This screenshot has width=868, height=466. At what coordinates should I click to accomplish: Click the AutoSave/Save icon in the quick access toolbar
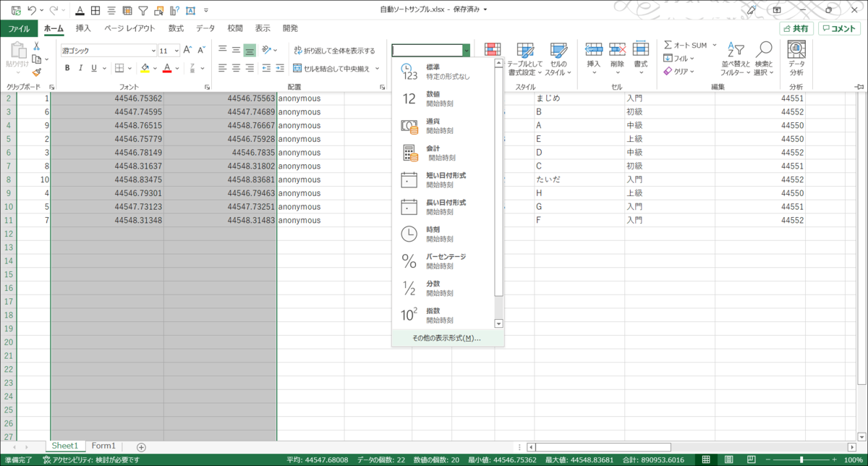[x=16, y=10]
